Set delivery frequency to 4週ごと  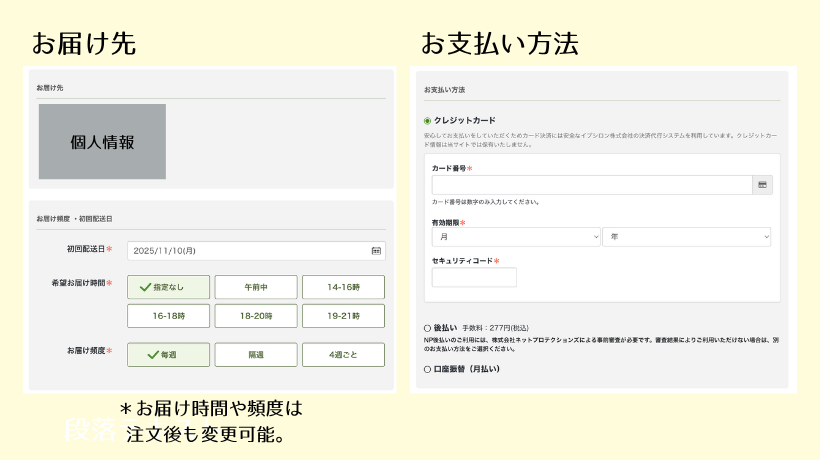[343, 354]
